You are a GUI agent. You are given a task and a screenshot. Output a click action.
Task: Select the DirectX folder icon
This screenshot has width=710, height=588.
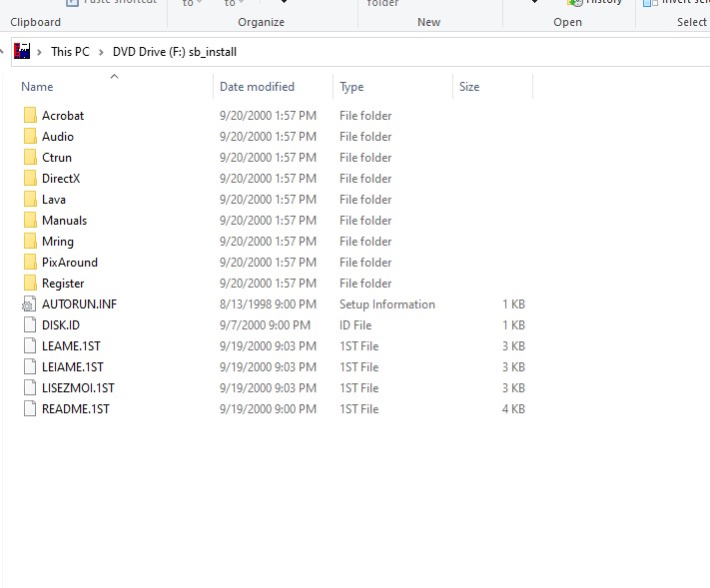29,179
